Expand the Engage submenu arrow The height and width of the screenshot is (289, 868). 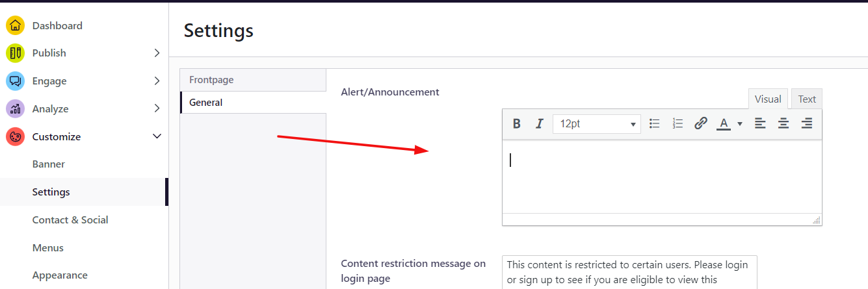tap(157, 81)
